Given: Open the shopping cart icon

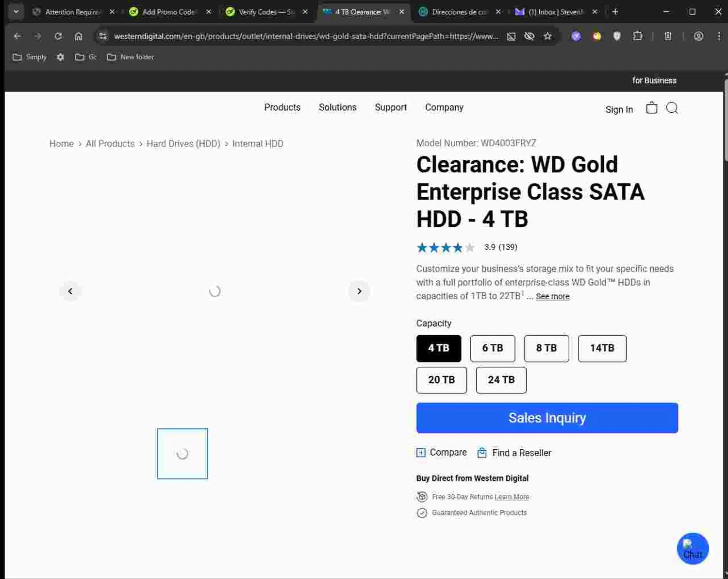Looking at the screenshot, I should (652, 108).
